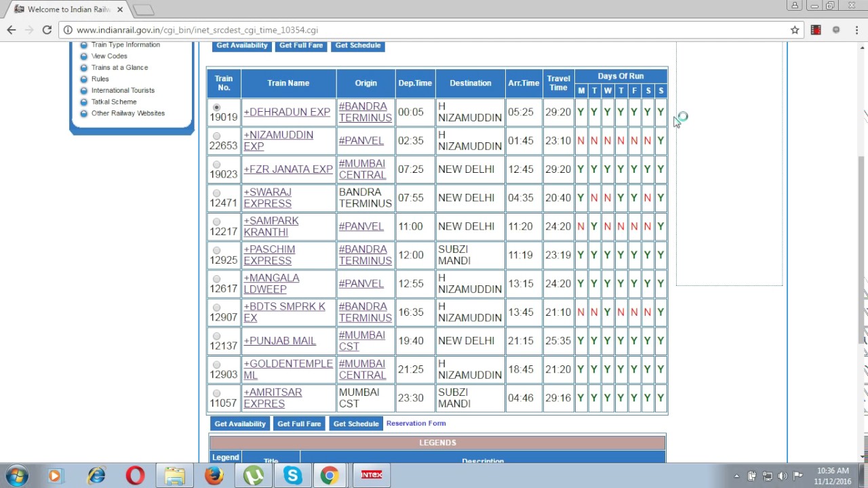Image resolution: width=868 pixels, height=488 pixels.
Task: Click the bottom Get Availability button
Action: (x=240, y=424)
